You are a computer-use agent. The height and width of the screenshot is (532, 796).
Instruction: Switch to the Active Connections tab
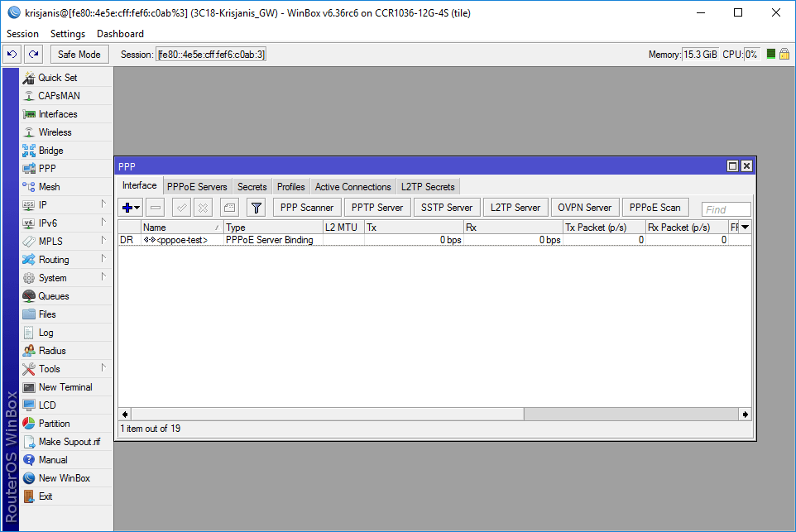click(352, 186)
